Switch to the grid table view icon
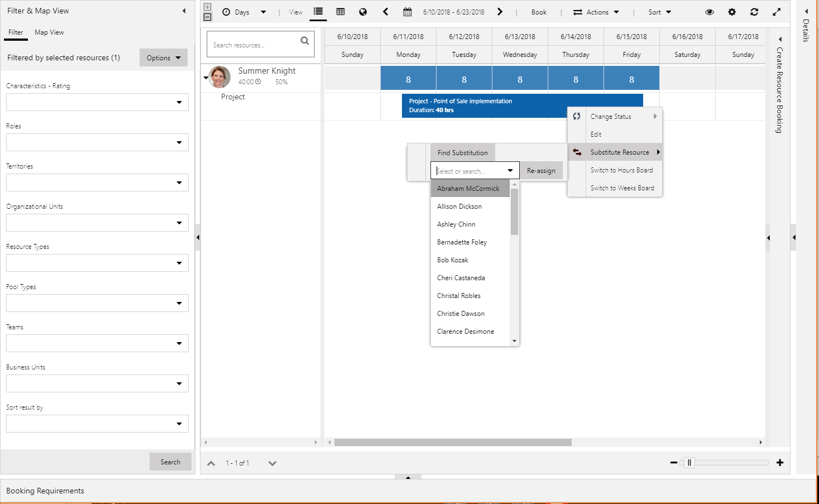This screenshot has height=504, width=819. (341, 12)
